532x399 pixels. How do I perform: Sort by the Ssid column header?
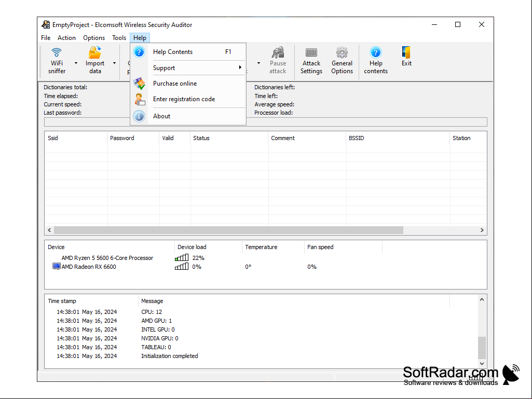pyautogui.click(x=76, y=138)
